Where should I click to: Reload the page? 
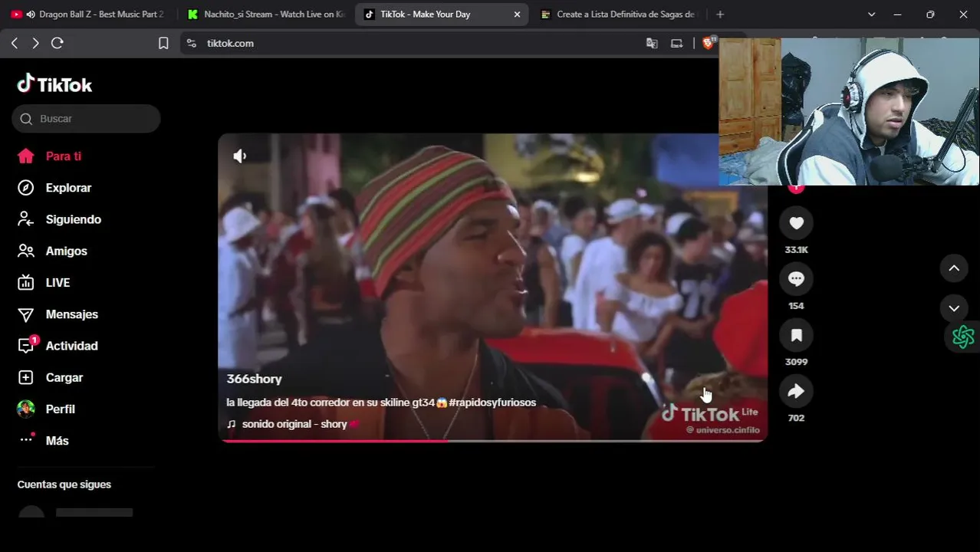(x=57, y=44)
